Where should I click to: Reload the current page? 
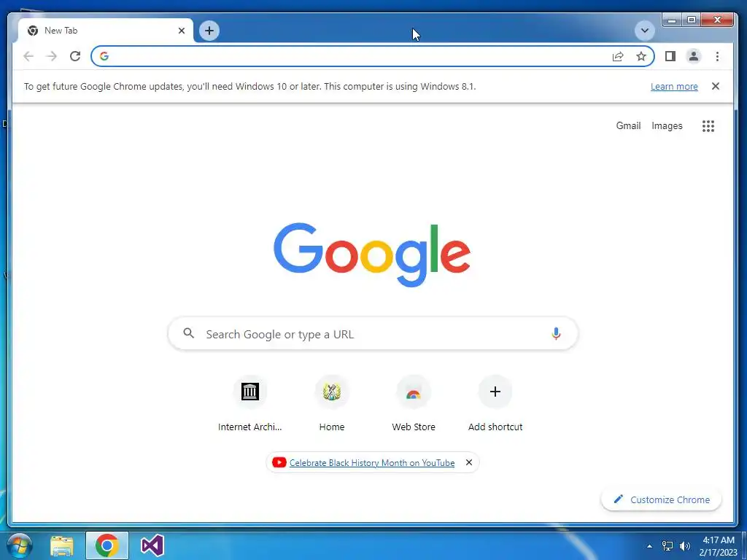tap(75, 56)
